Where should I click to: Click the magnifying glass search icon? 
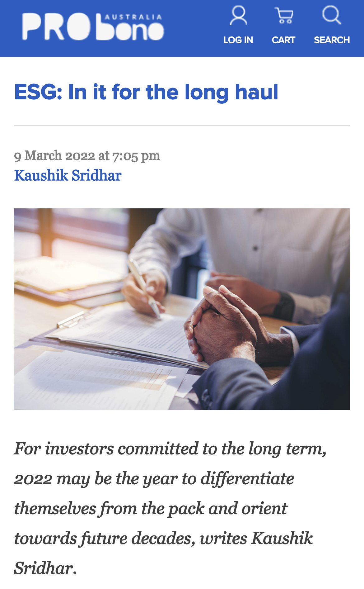(332, 15)
